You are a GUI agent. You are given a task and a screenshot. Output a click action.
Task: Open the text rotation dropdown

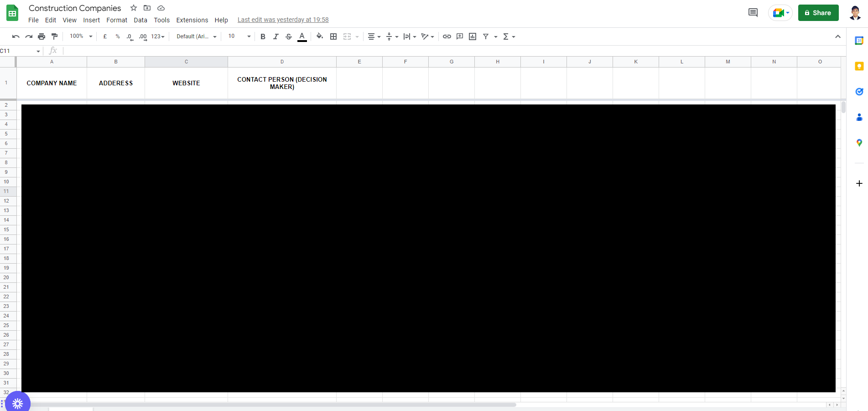click(427, 36)
